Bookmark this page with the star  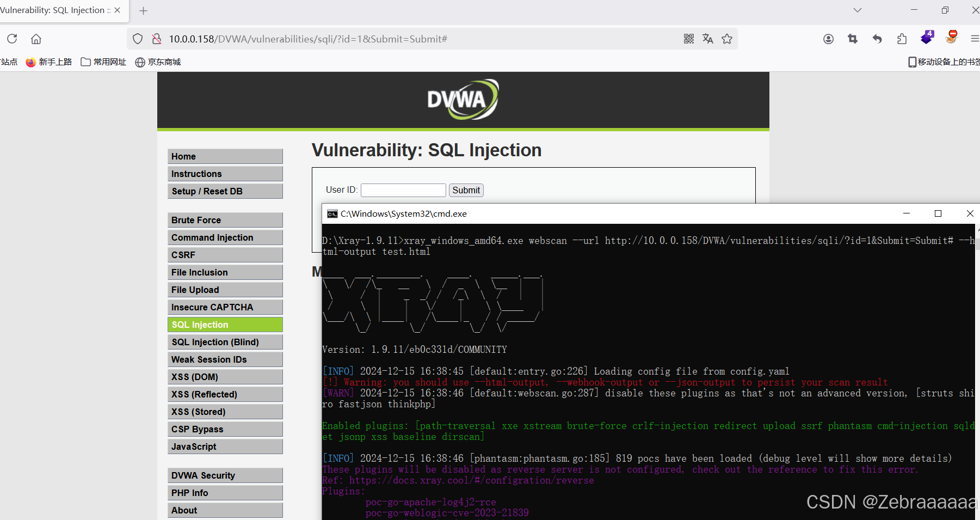727,39
